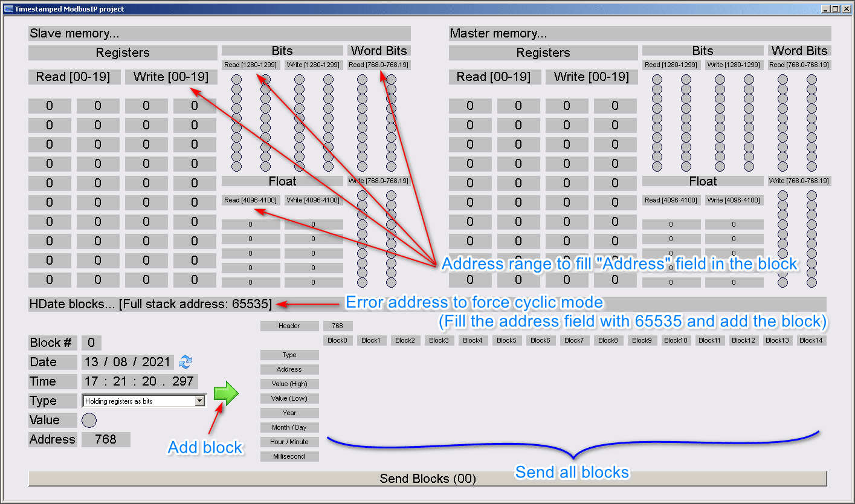Close the Timestamped ModbusIP project window
Screen dimensions: 855x504
[846, 8]
